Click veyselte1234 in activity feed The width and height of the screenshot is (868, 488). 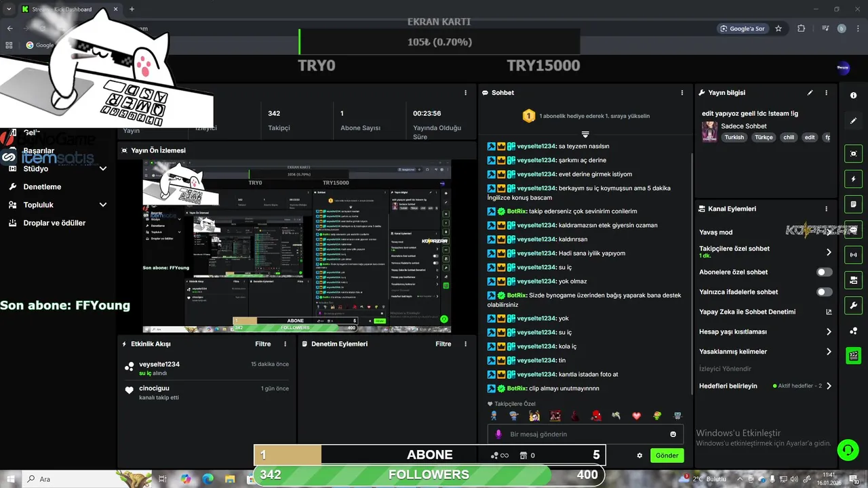159,365
